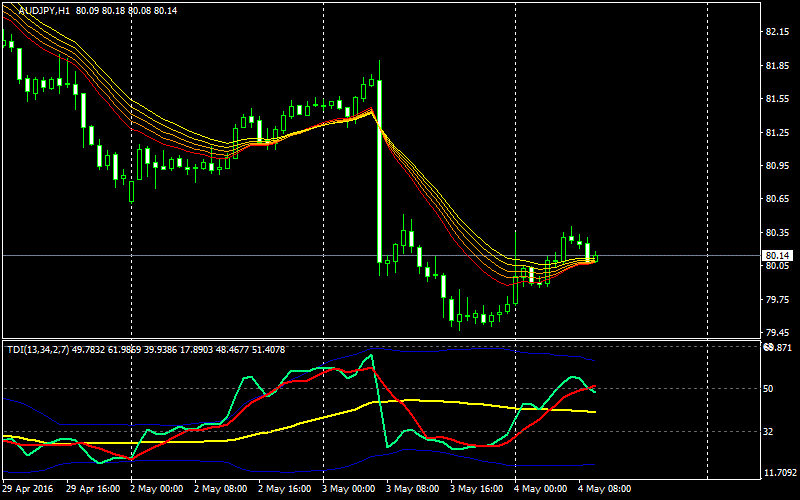The width and height of the screenshot is (800, 500).
Task: Click the 32 level on TDI scale
Action: [x=769, y=431]
